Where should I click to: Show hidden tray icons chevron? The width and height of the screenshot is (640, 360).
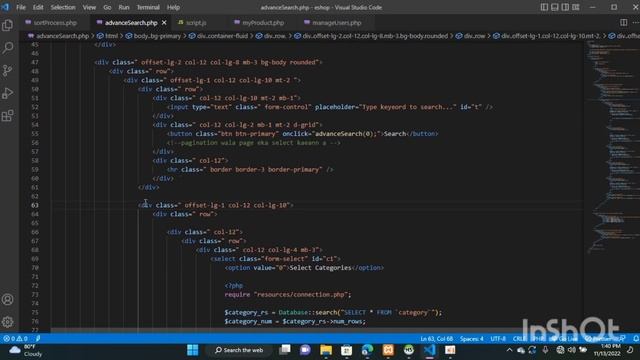point(509,350)
